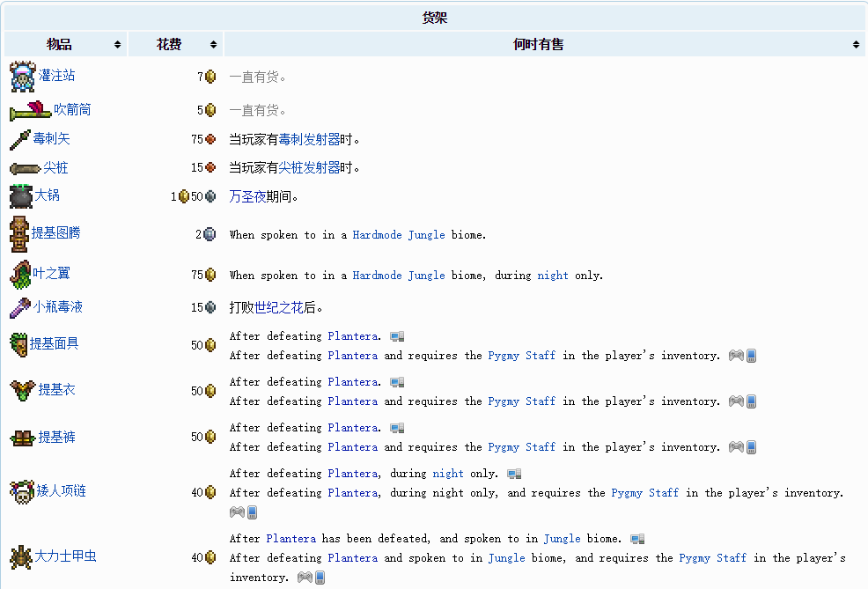Click the 尖桩 stake icon
Image resolution: width=868 pixels, height=589 pixels.
click(25, 168)
